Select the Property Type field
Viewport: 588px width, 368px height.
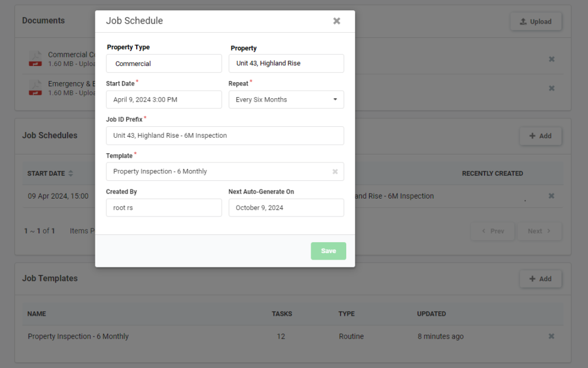click(x=164, y=64)
